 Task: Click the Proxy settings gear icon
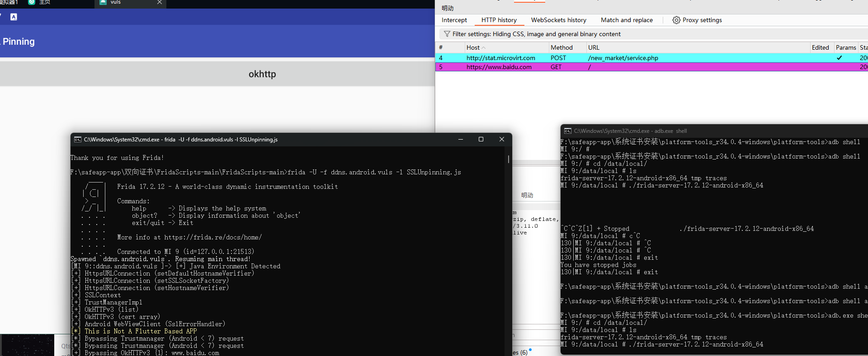(x=676, y=20)
